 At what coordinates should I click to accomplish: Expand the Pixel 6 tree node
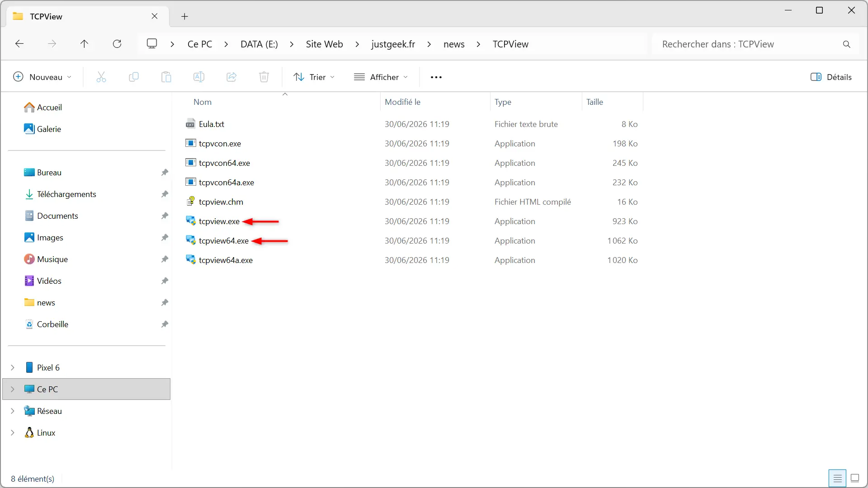click(13, 368)
